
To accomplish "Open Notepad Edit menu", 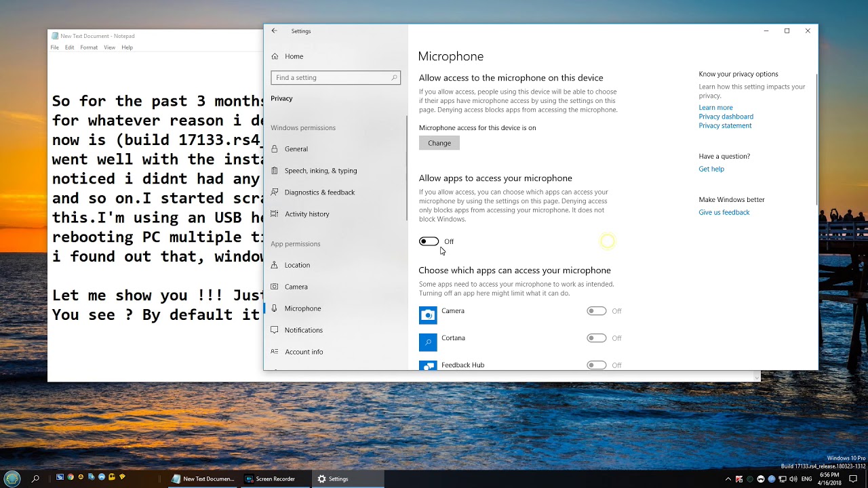I will pyautogui.click(x=70, y=47).
